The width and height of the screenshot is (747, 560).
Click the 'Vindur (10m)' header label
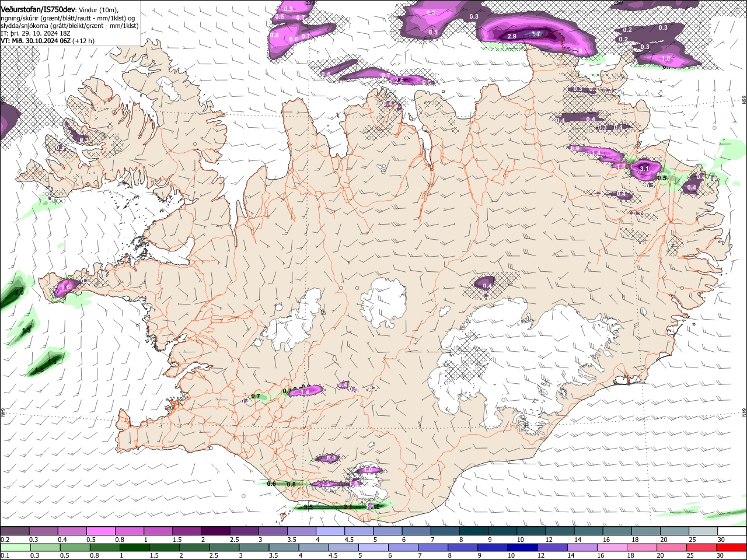tap(97, 9)
